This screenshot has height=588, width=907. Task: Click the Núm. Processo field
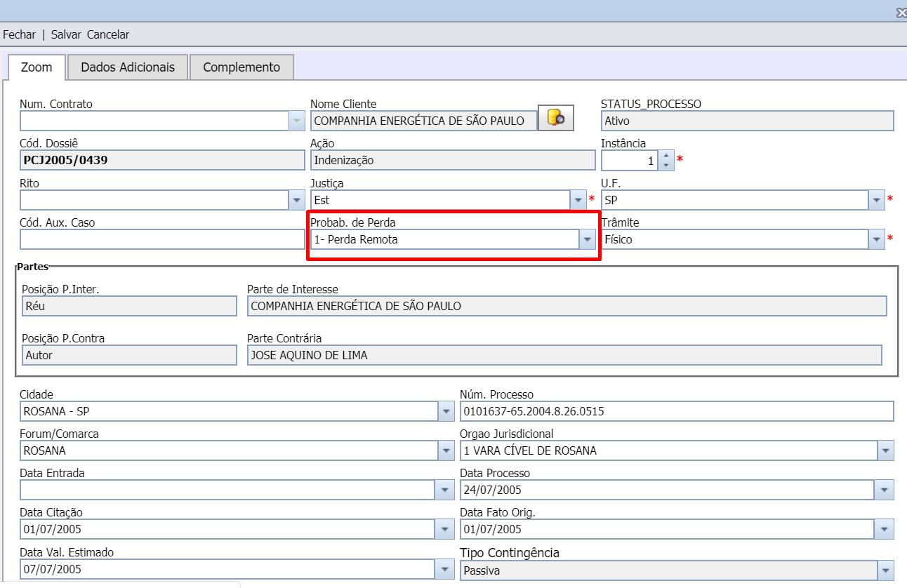tap(677, 411)
